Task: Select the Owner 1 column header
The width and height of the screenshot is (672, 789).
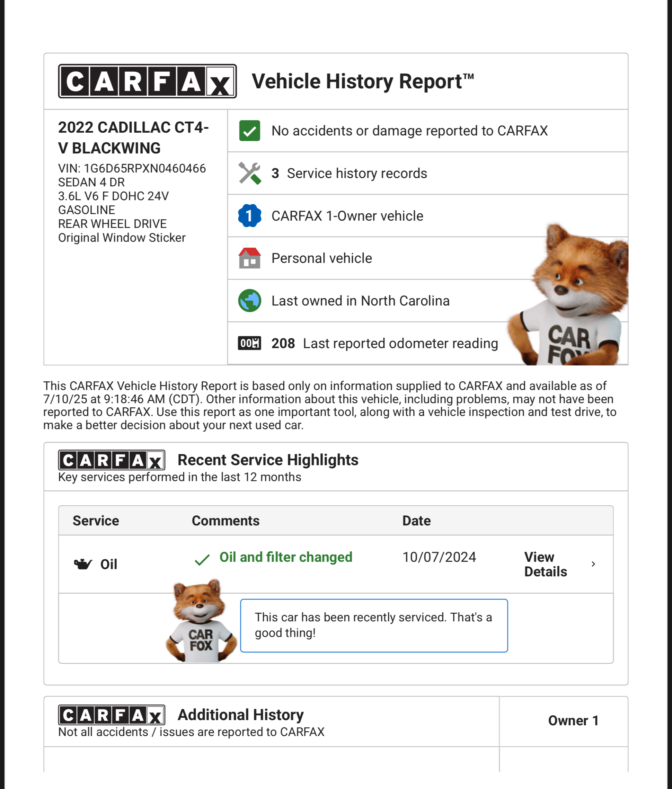Action: [x=573, y=720]
